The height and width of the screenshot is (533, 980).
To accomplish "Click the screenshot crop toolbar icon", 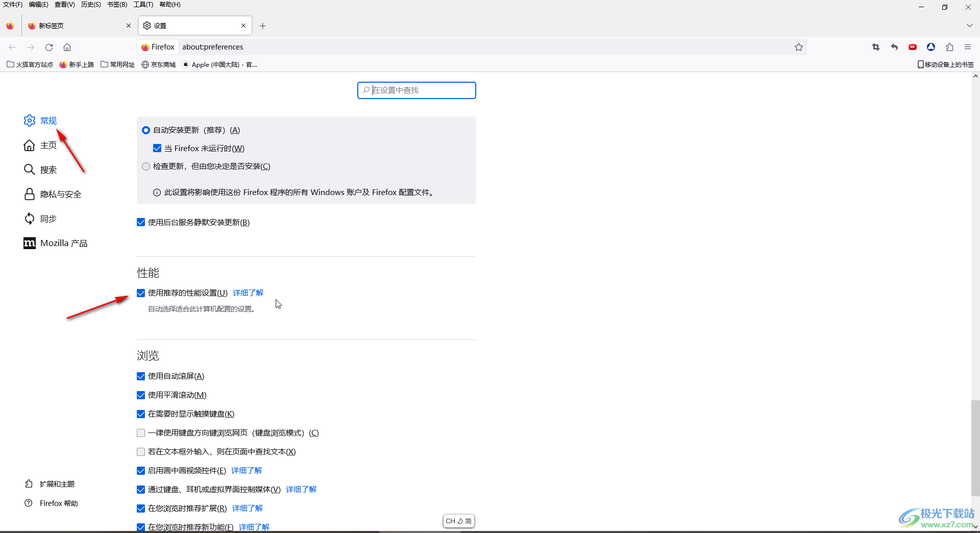I will coord(876,47).
